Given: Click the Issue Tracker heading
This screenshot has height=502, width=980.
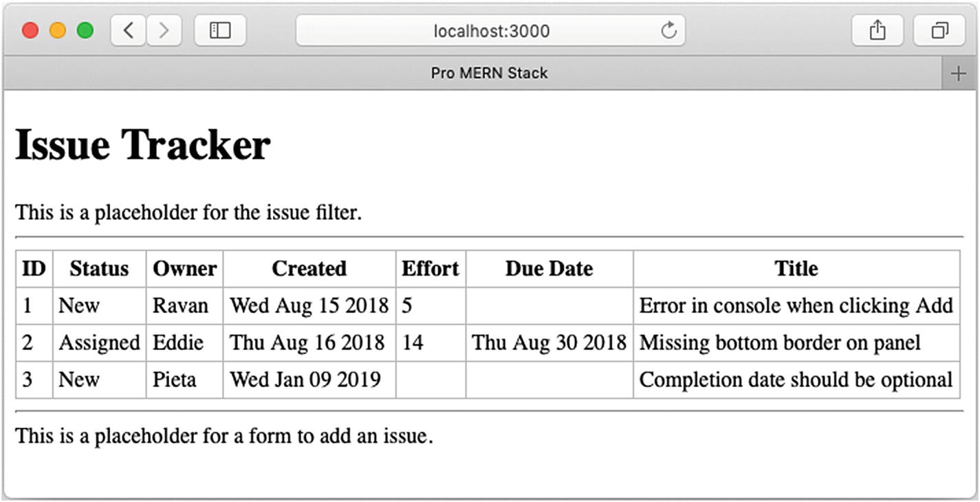Looking at the screenshot, I should click(x=143, y=145).
